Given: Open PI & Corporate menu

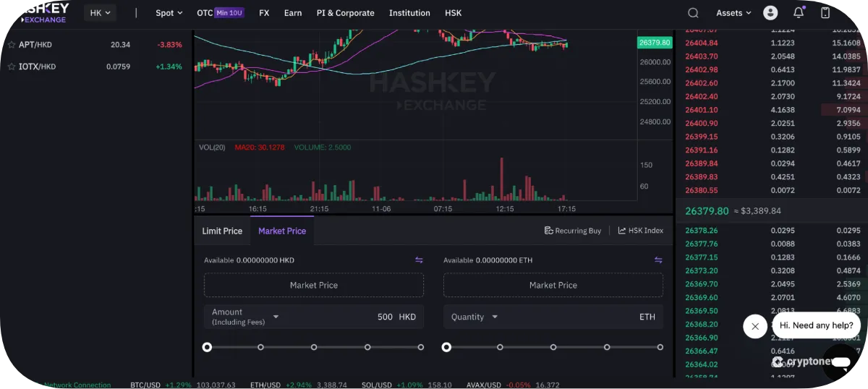Looking at the screenshot, I should pyautogui.click(x=346, y=13).
